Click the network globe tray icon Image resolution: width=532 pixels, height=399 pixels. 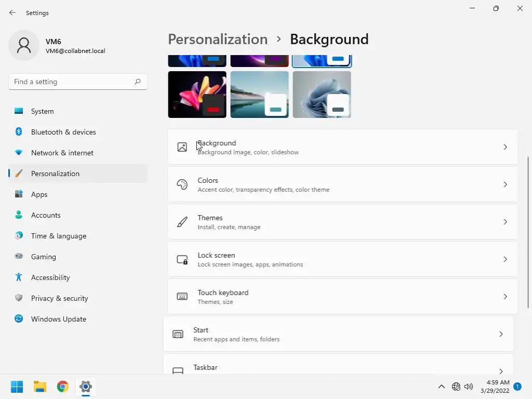pos(456,387)
